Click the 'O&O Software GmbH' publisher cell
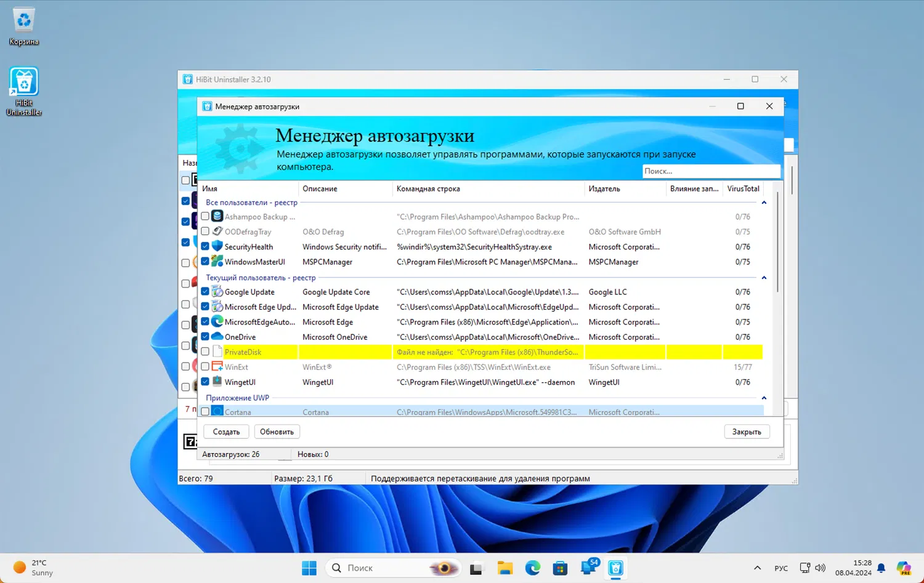Screen dimensions: 924x583 pos(625,231)
